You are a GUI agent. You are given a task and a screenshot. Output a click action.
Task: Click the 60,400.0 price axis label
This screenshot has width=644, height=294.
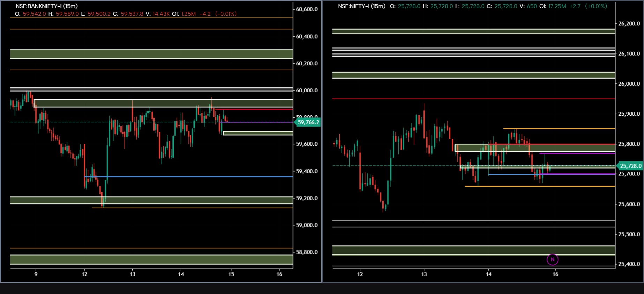307,36
